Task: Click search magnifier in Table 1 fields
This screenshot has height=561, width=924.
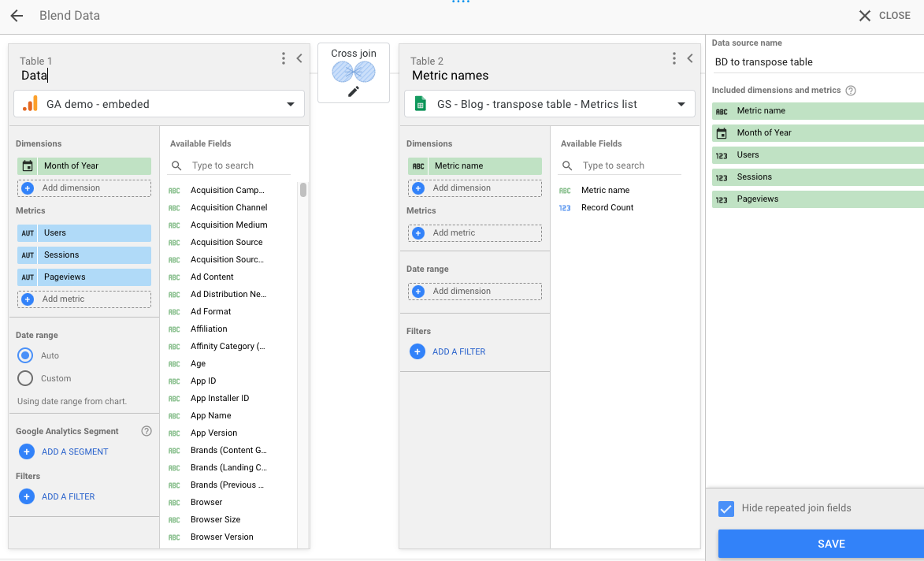Action: (x=176, y=166)
